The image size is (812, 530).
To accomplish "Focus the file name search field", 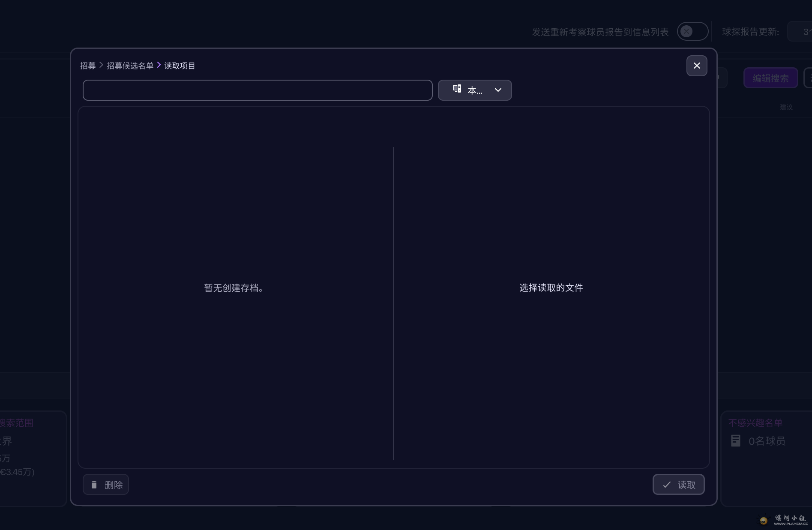I will [x=258, y=90].
